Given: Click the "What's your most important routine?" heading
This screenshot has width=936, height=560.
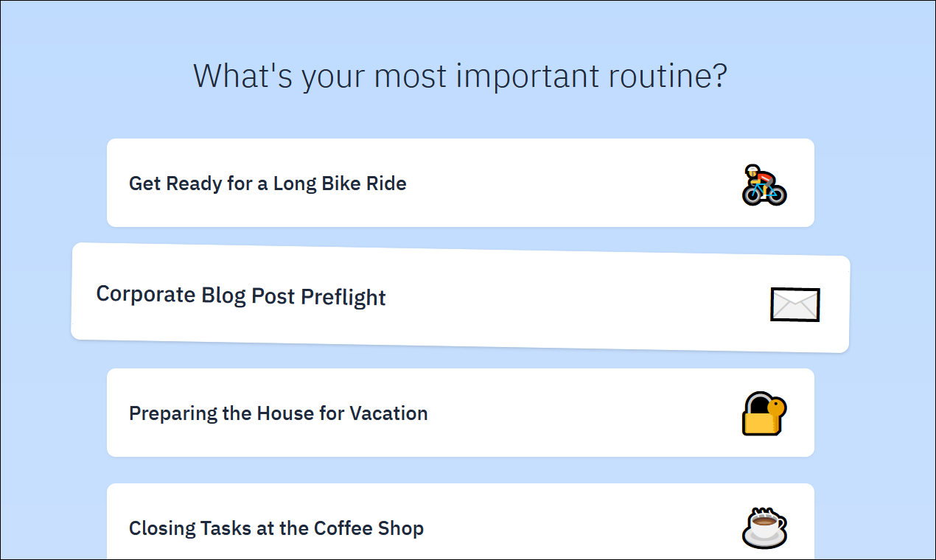Looking at the screenshot, I should pyautogui.click(x=460, y=76).
